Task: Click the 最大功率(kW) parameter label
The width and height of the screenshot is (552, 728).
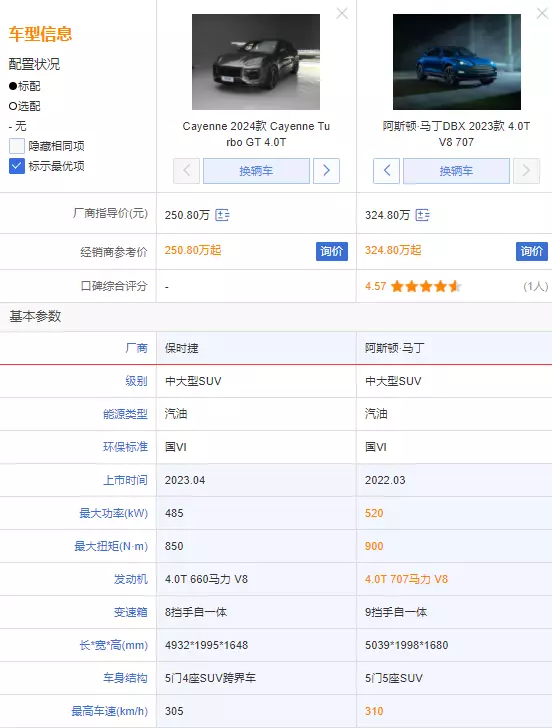Action: (114, 513)
